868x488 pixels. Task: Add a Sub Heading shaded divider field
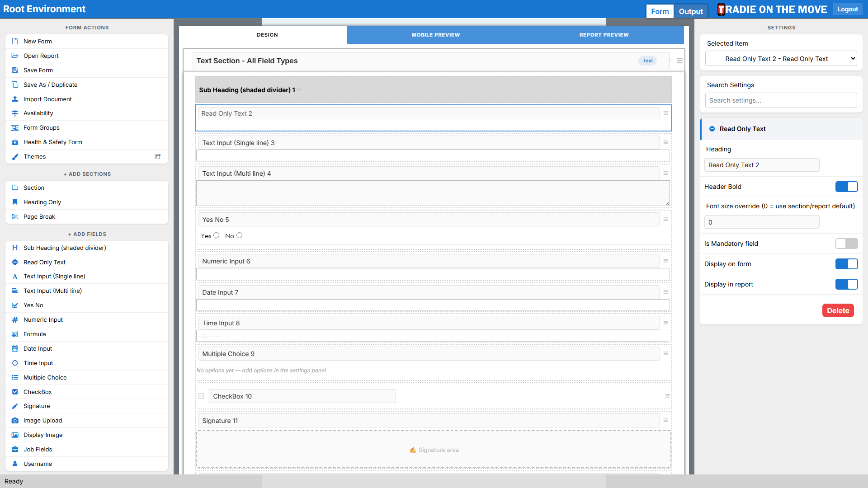pos(87,248)
